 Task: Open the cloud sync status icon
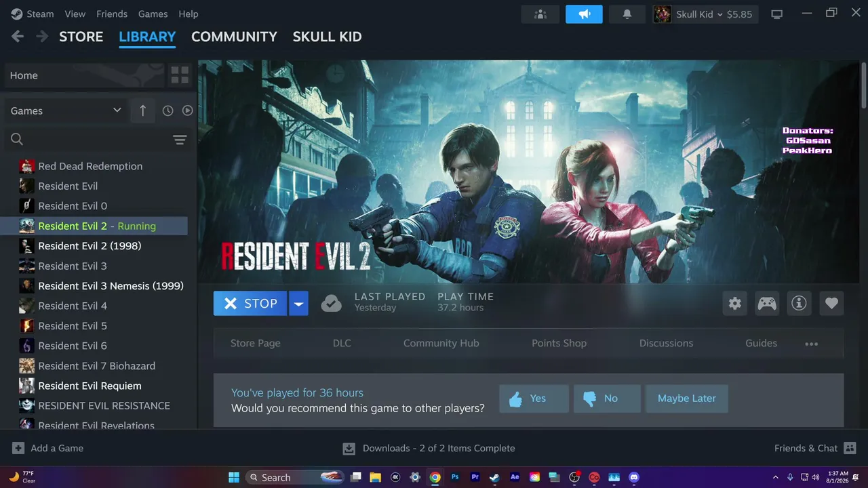(x=331, y=303)
